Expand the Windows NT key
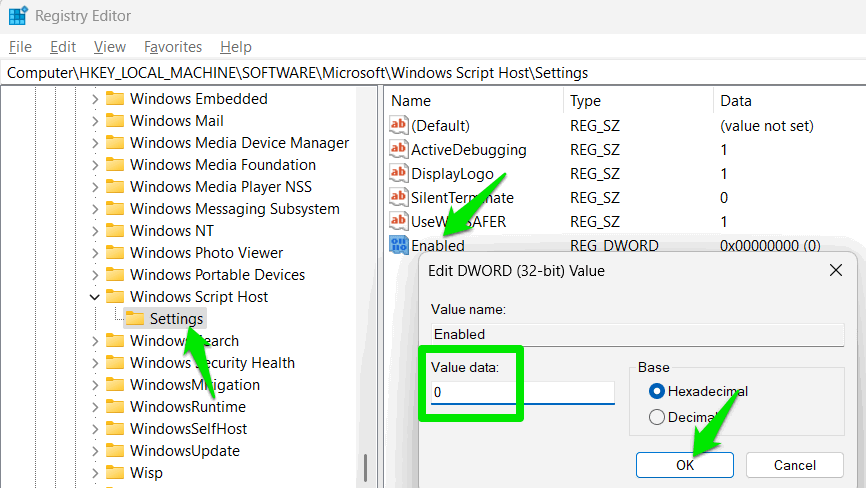 point(94,231)
